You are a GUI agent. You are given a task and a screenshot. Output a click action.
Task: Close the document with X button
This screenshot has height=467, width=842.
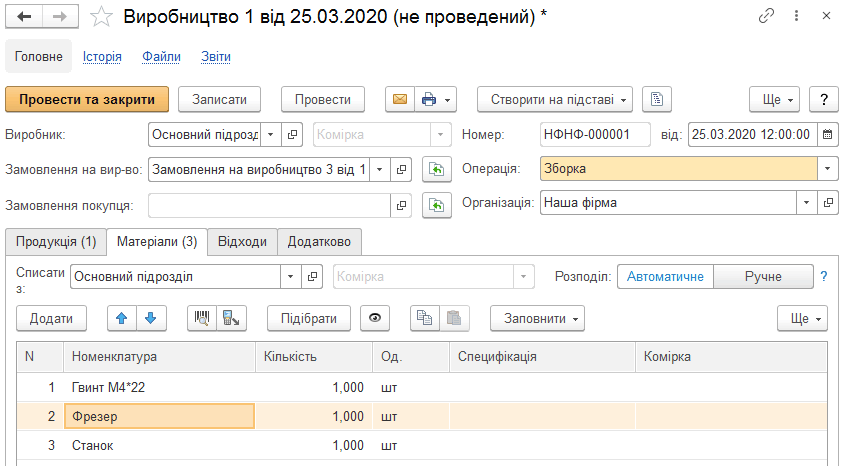click(x=826, y=16)
